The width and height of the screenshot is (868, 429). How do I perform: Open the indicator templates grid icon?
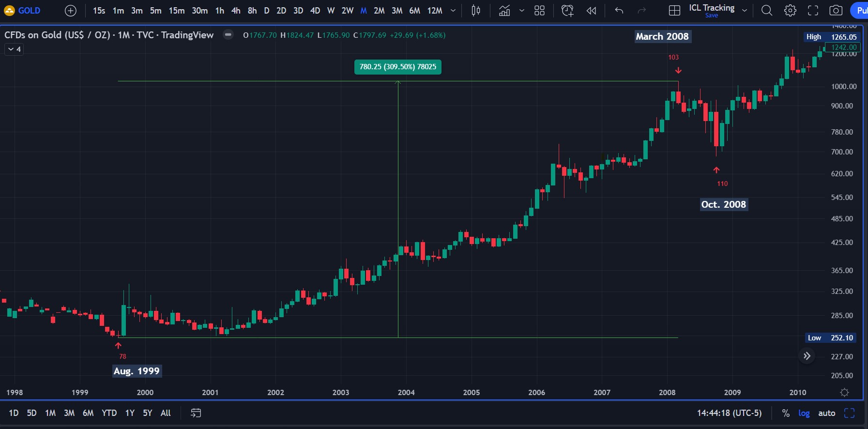pos(540,10)
